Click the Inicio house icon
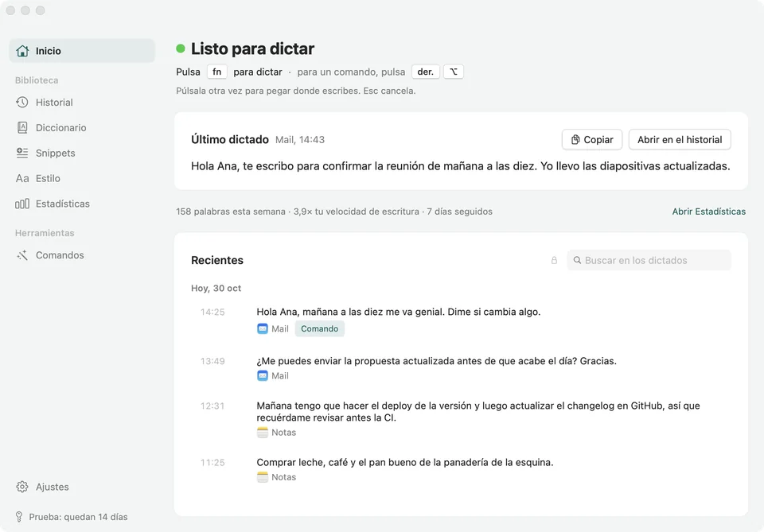The image size is (764, 532). coord(22,51)
